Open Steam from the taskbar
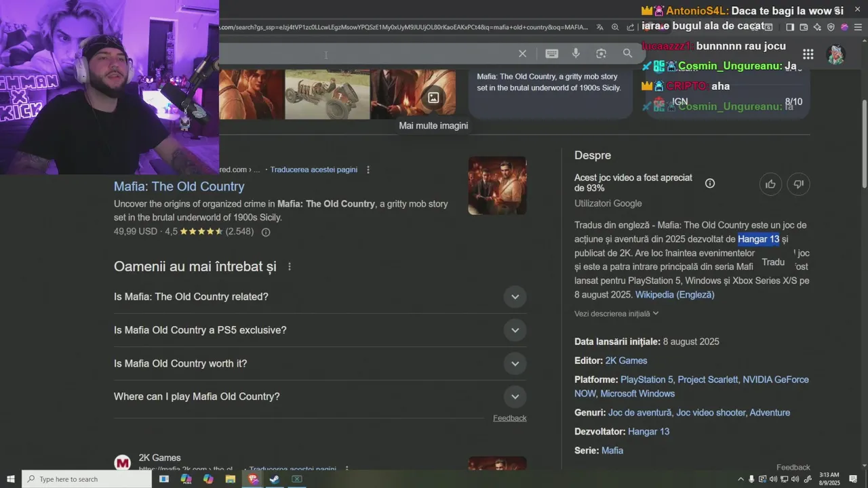The image size is (868, 488). [275, 479]
